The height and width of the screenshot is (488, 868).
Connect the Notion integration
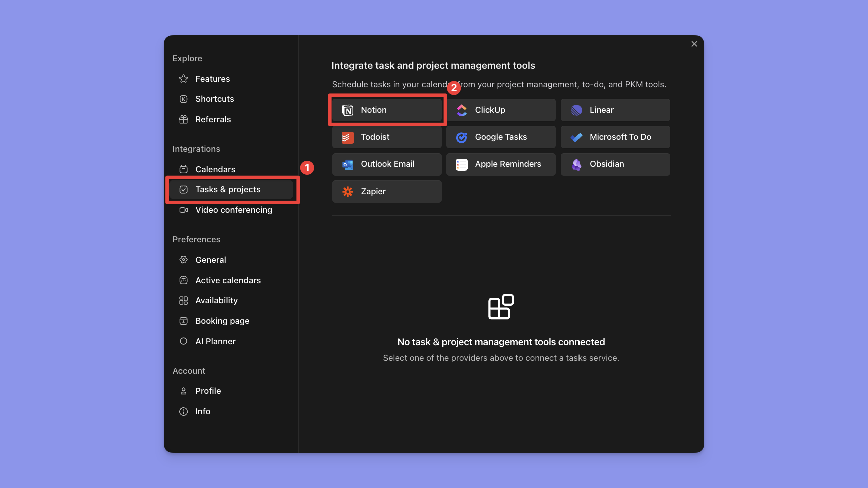(x=387, y=110)
